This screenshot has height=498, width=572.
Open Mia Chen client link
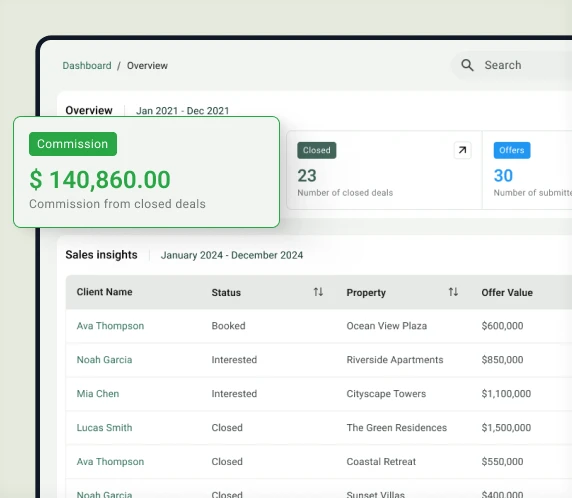tap(98, 394)
